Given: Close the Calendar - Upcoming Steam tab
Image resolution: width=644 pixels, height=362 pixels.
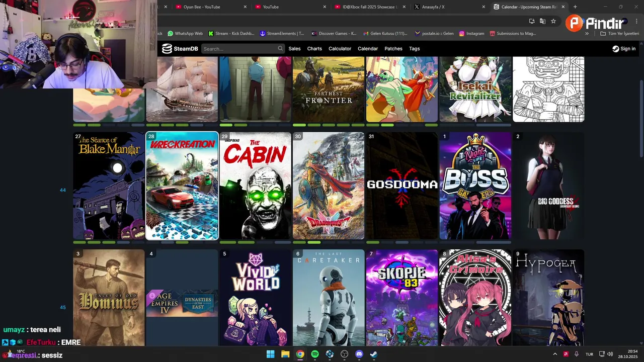Looking at the screenshot, I should pos(563,7).
